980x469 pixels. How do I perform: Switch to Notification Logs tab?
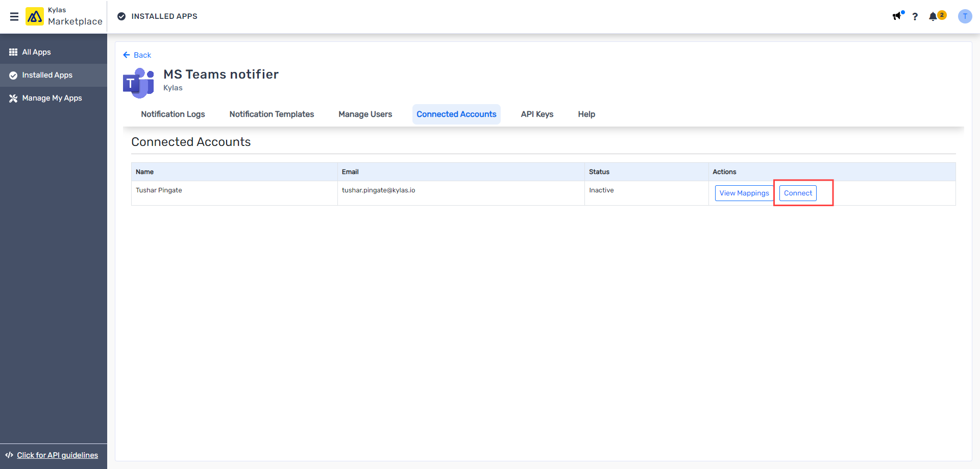click(173, 114)
